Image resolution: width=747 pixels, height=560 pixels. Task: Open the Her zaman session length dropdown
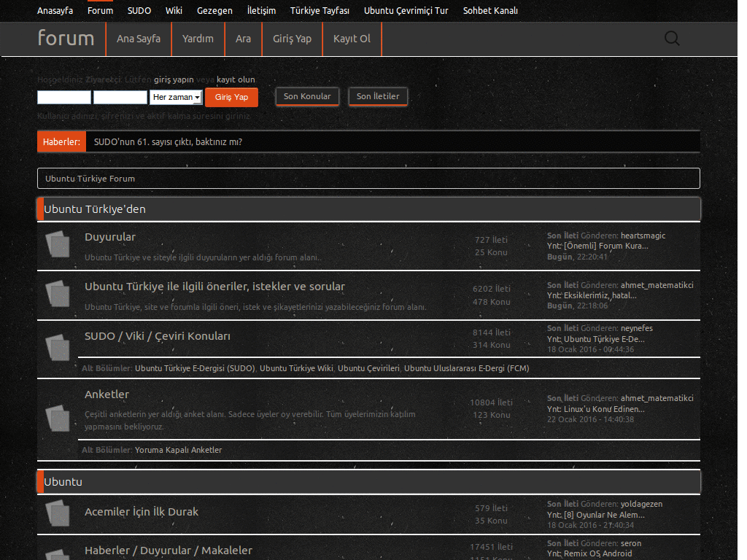176,97
